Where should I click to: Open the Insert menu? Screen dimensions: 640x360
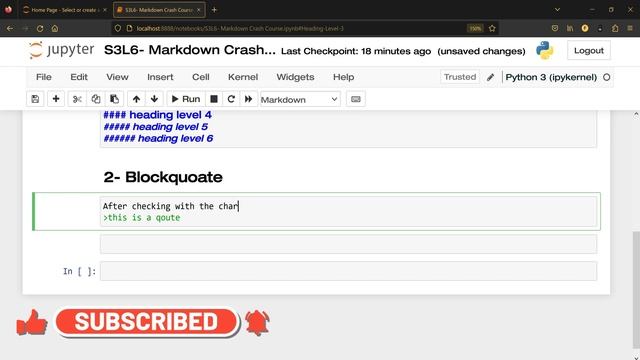pos(160,77)
